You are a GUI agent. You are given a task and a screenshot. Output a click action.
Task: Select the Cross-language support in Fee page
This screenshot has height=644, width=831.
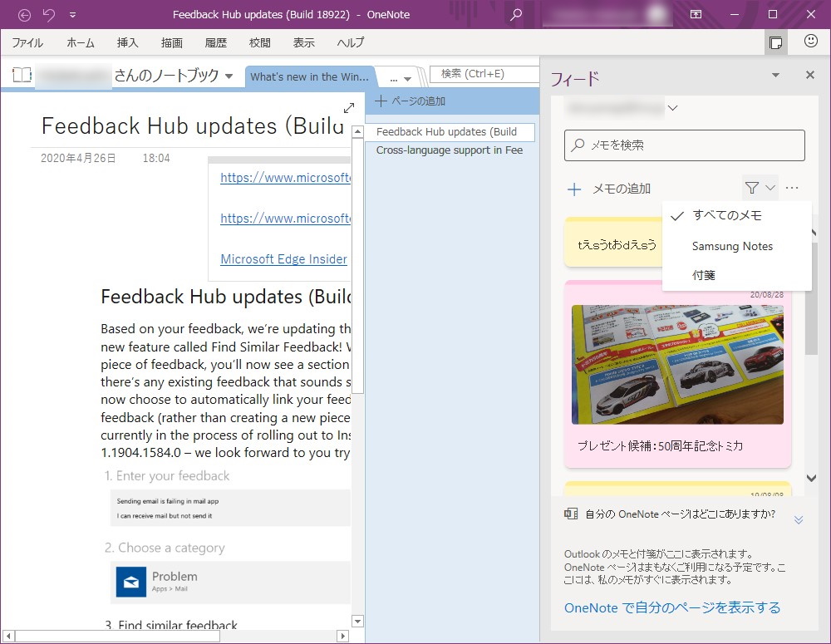[x=450, y=150]
